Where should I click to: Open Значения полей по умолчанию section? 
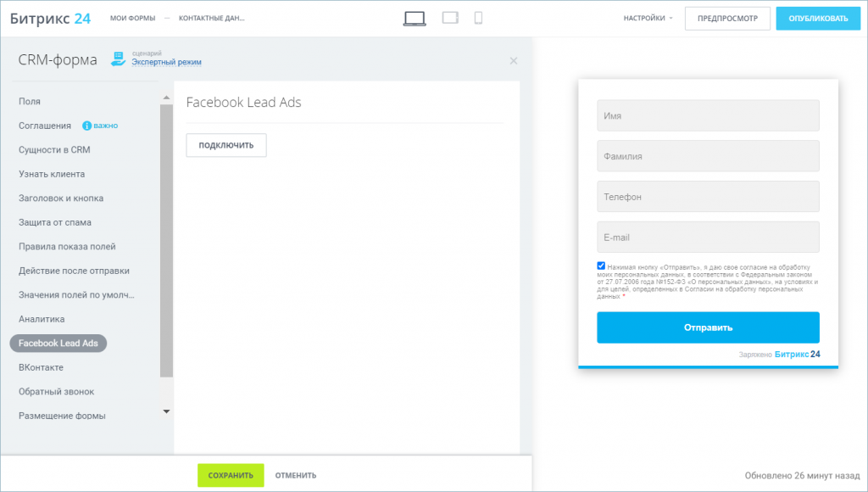[76, 294]
